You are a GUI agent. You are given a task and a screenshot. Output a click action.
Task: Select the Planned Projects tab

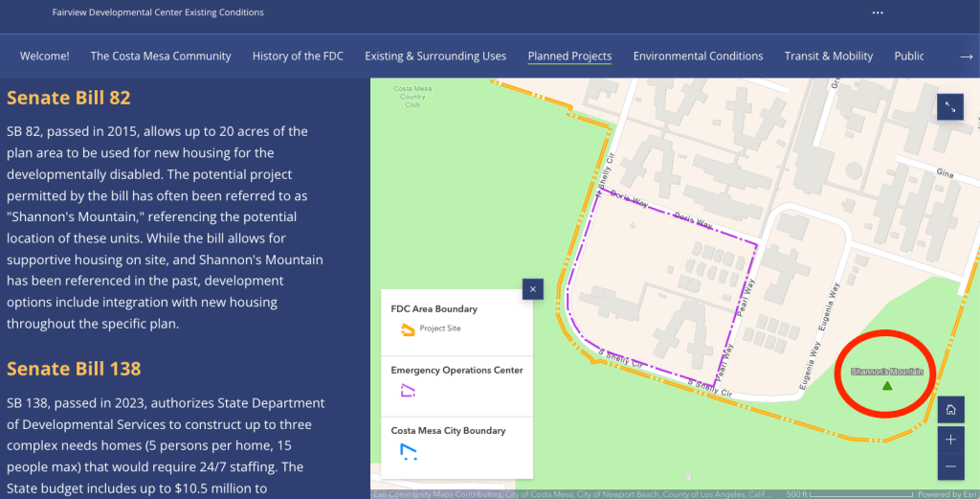coord(569,56)
